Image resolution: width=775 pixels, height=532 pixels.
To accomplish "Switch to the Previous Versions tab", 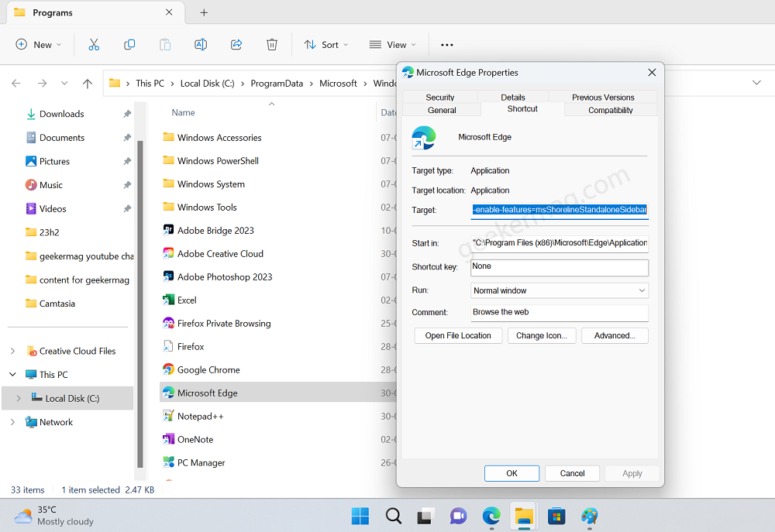I will [603, 97].
